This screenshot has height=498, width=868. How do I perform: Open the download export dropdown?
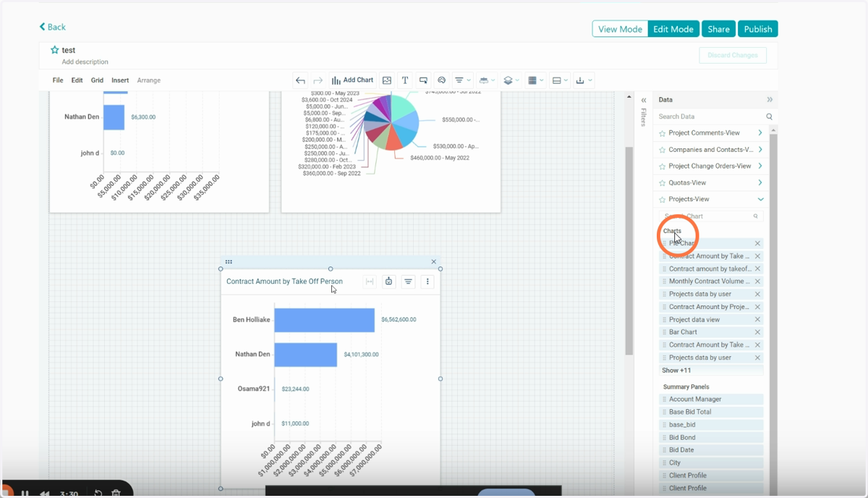584,80
